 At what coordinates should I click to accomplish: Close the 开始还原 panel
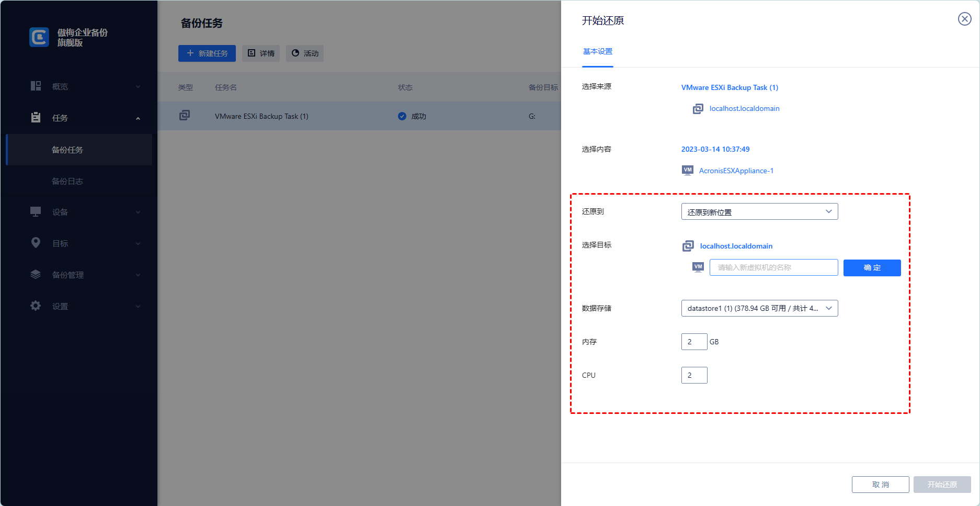point(964,19)
